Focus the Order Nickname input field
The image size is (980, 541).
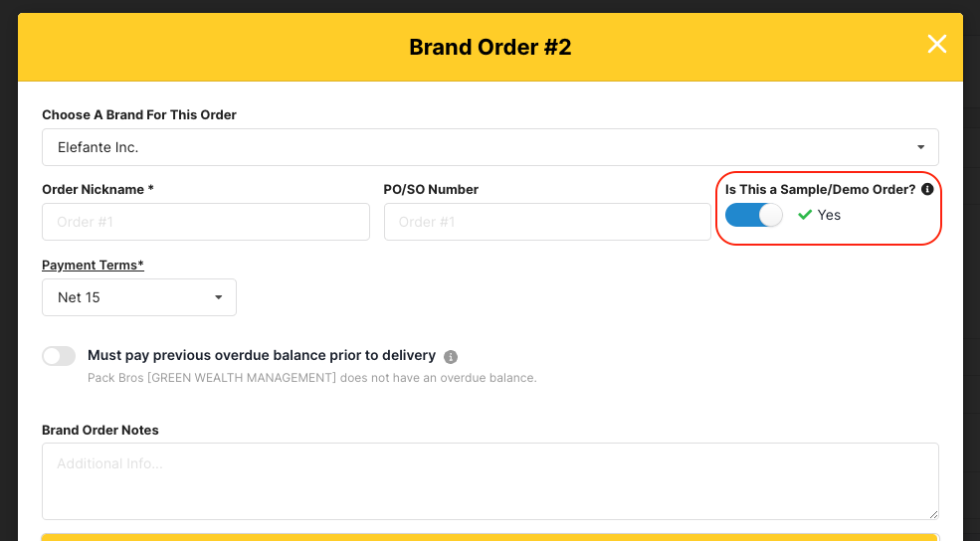206,222
